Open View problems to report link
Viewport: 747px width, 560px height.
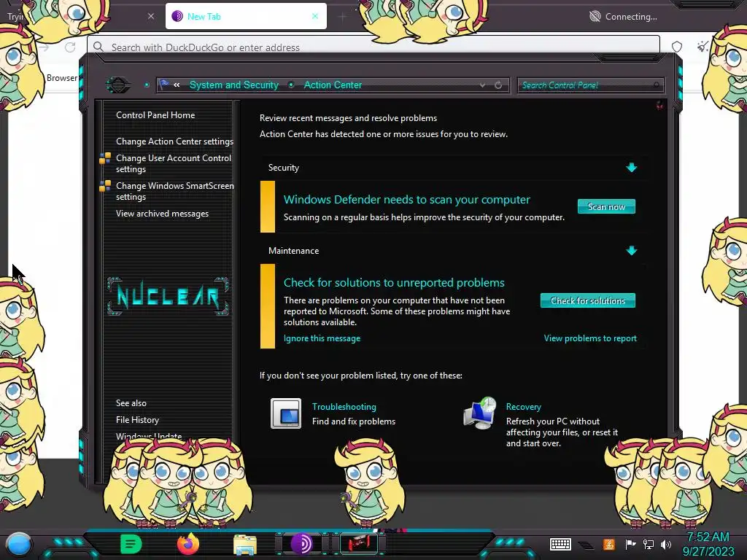590,338
